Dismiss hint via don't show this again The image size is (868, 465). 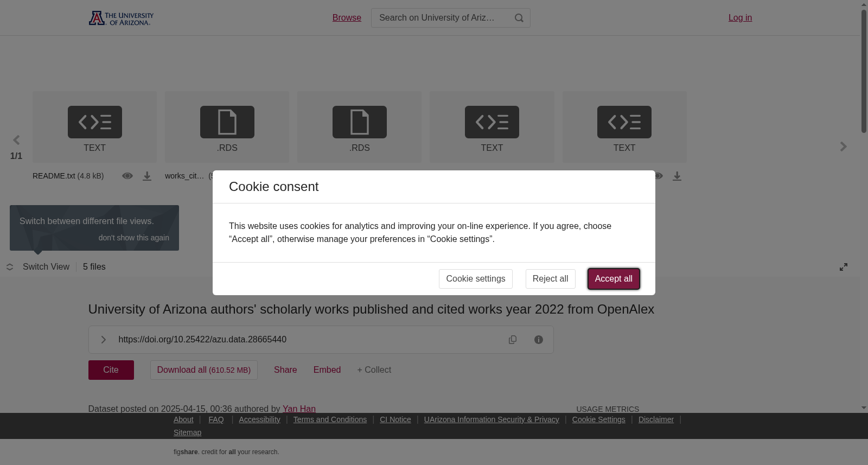[x=134, y=238]
